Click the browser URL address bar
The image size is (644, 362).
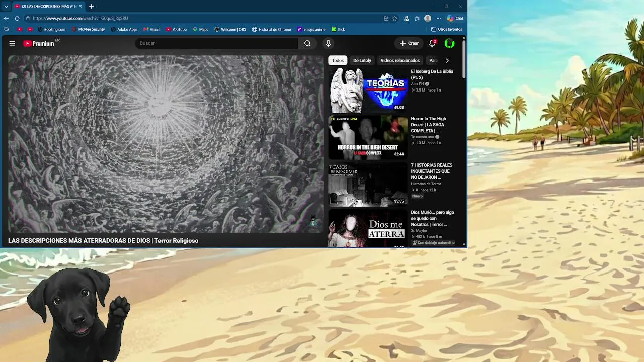(204, 18)
